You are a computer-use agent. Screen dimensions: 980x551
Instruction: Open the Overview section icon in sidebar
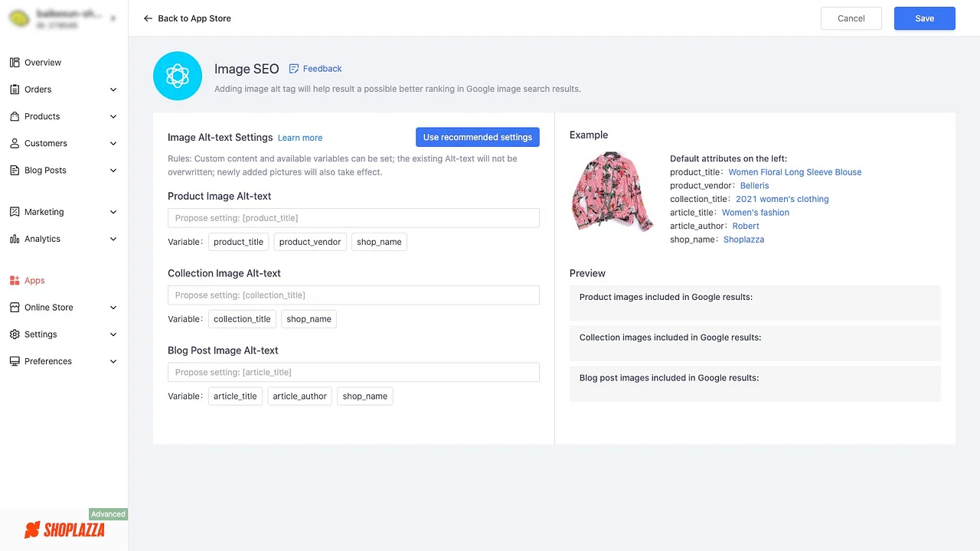[x=15, y=62]
